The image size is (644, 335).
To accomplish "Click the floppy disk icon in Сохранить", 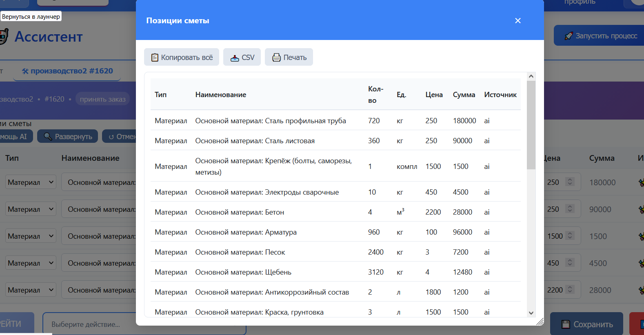I will tap(566, 324).
